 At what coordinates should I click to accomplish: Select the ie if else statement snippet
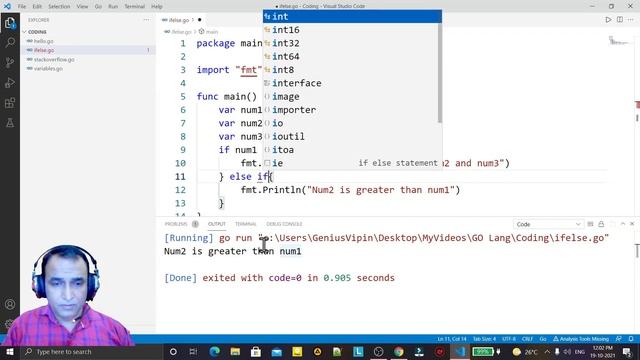(x=352, y=163)
